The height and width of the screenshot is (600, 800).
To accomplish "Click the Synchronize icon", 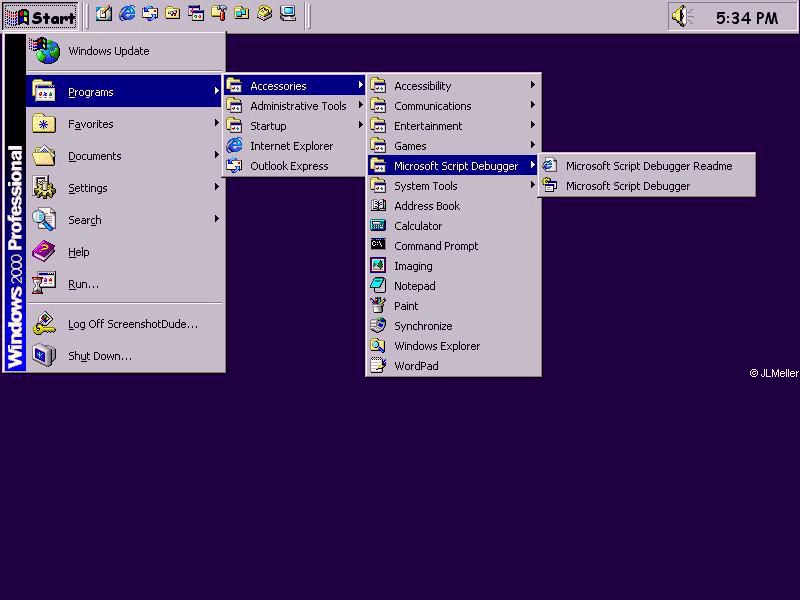I will tap(378, 325).
